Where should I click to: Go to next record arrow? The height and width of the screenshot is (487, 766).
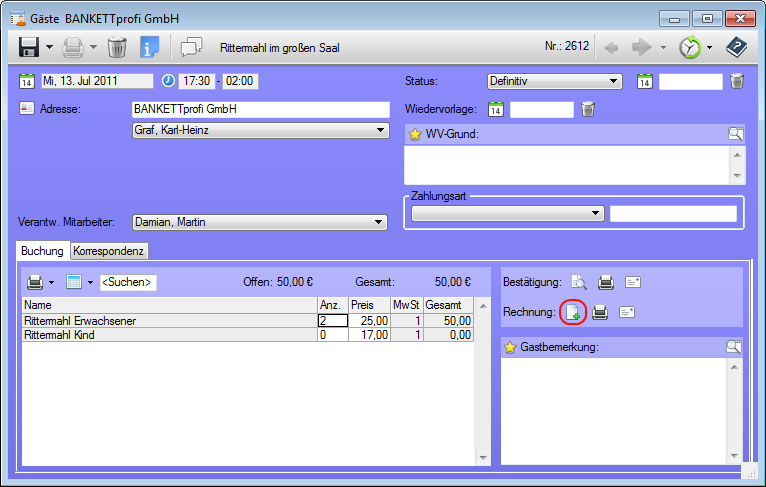click(x=641, y=47)
